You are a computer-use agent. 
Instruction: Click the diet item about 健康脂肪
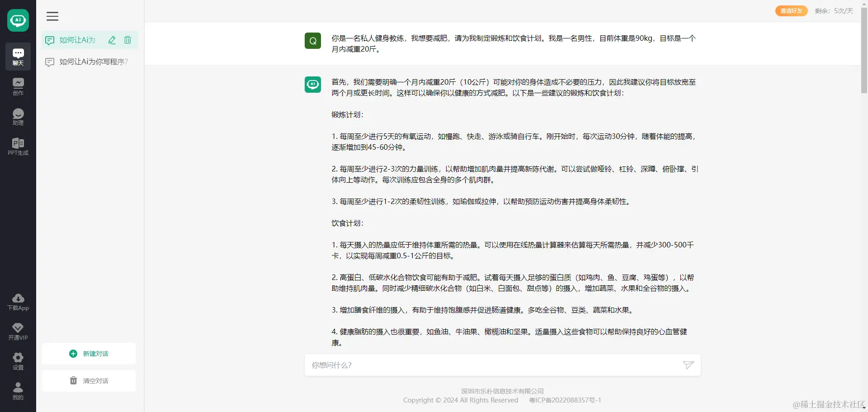pyautogui.click(x=509, y=337)
